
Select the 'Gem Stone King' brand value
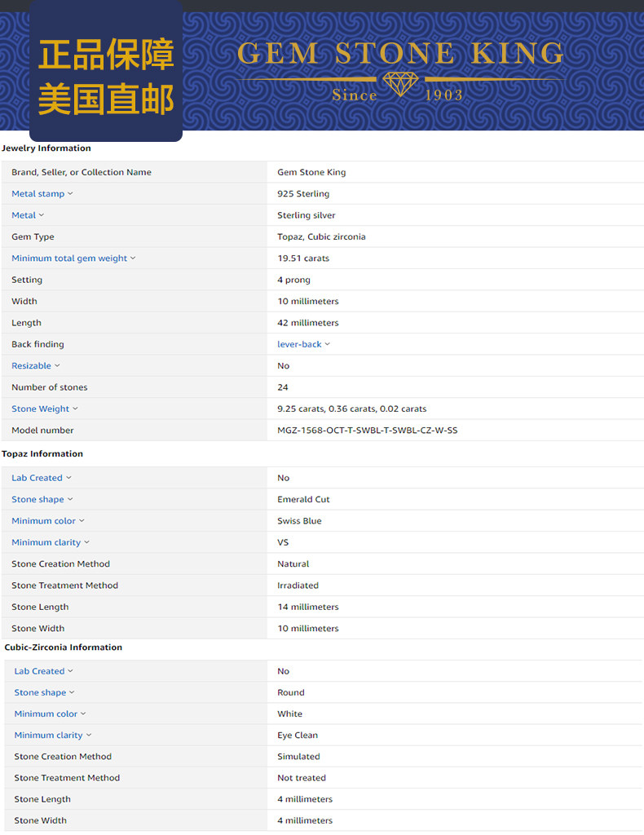(x=311, y=172)
